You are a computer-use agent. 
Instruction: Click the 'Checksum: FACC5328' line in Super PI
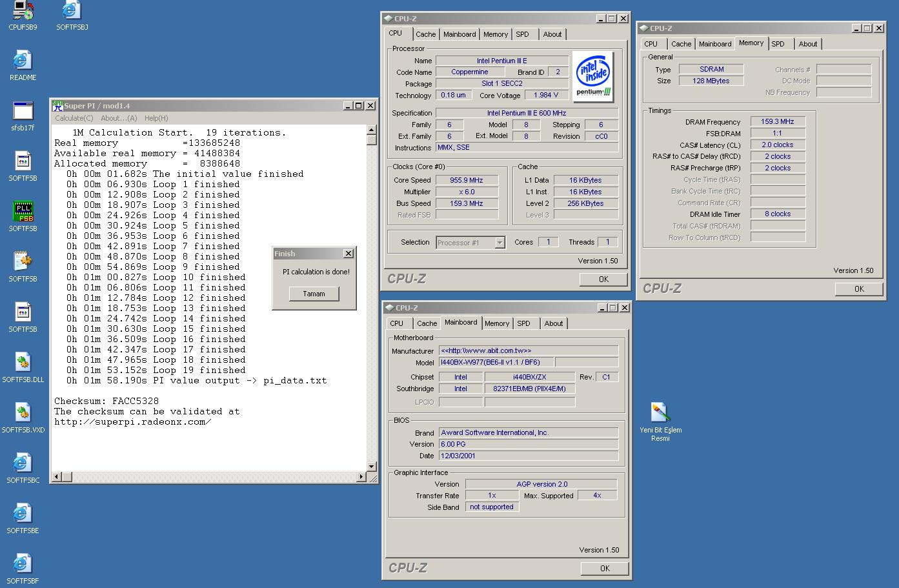coord(106,401)
